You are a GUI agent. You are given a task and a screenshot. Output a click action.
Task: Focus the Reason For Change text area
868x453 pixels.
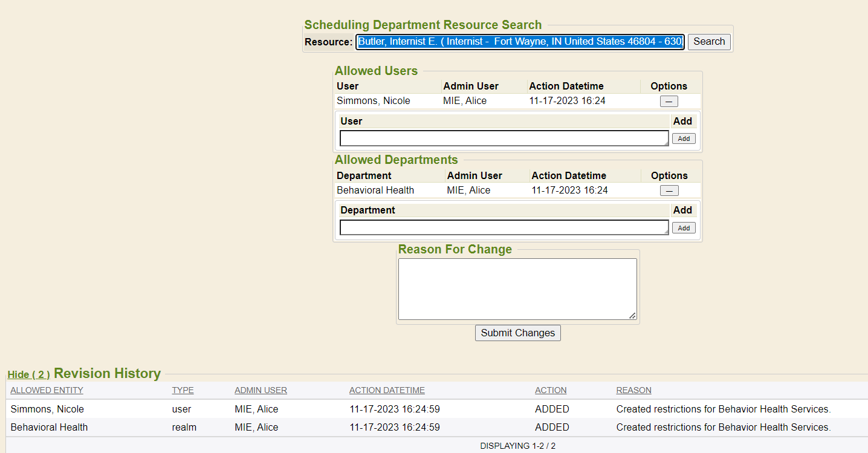(517, 289)
